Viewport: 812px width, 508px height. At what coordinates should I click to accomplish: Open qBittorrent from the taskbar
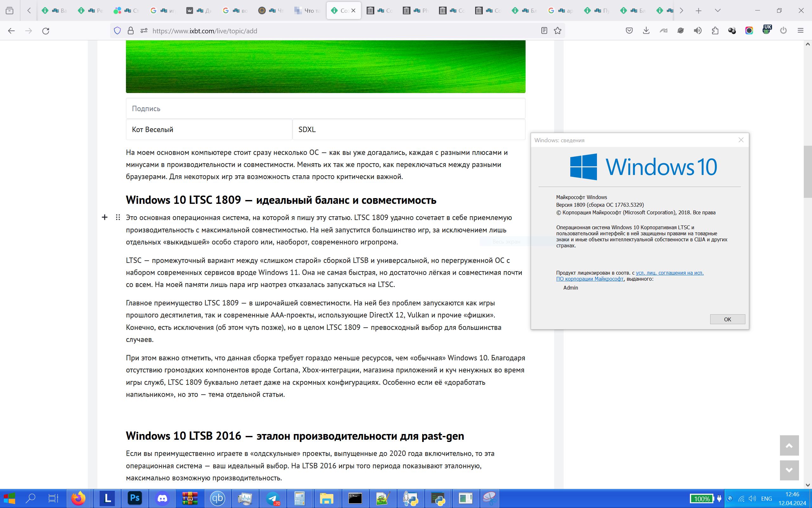pyautogui.click(x=217, y=498)
